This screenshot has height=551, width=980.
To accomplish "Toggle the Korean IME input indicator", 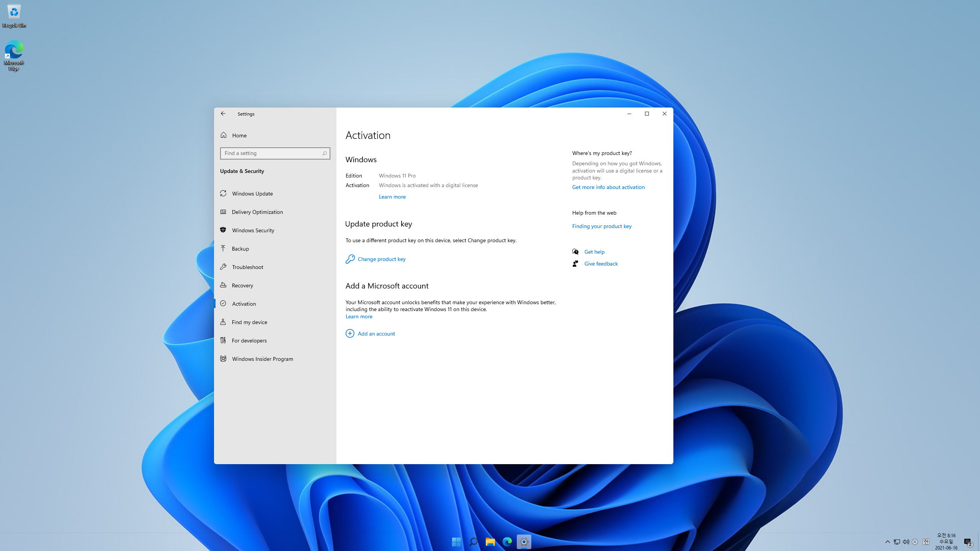I will (926, 542).
